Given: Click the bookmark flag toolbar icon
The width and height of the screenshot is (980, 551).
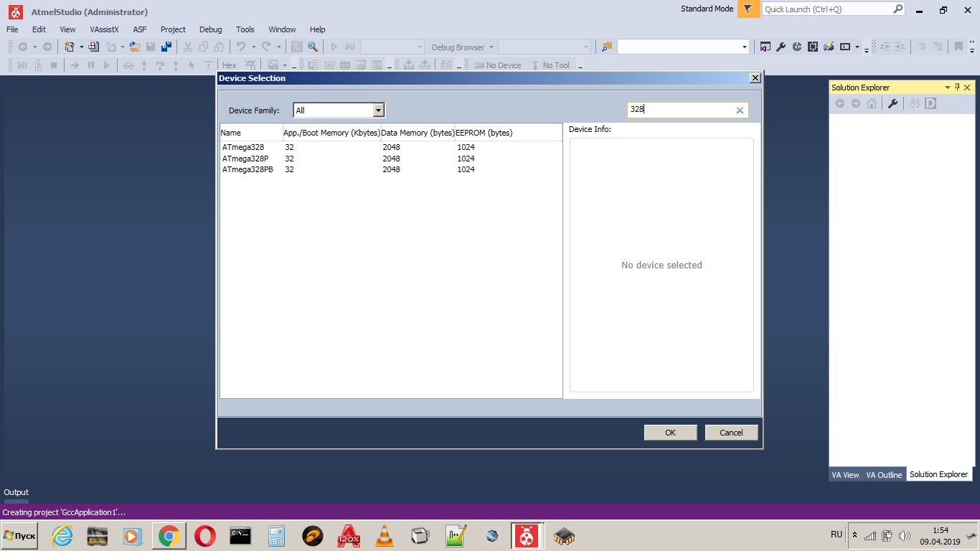Looking at the screenshot, I should click(958, 47).
